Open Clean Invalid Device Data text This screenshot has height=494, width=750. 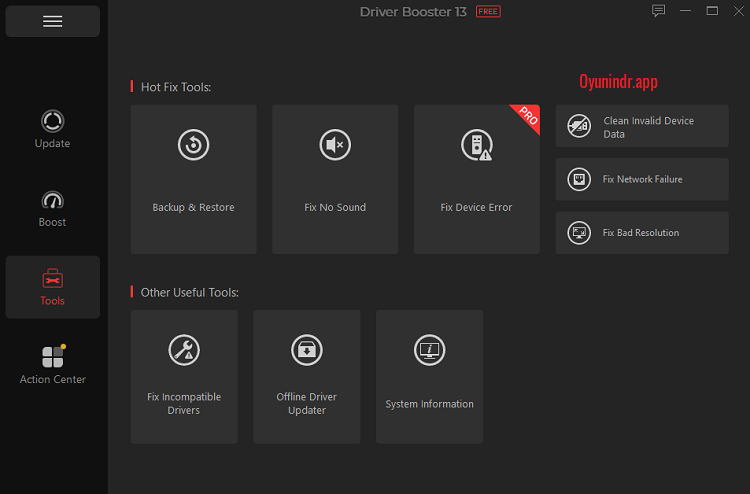(649, 127)
